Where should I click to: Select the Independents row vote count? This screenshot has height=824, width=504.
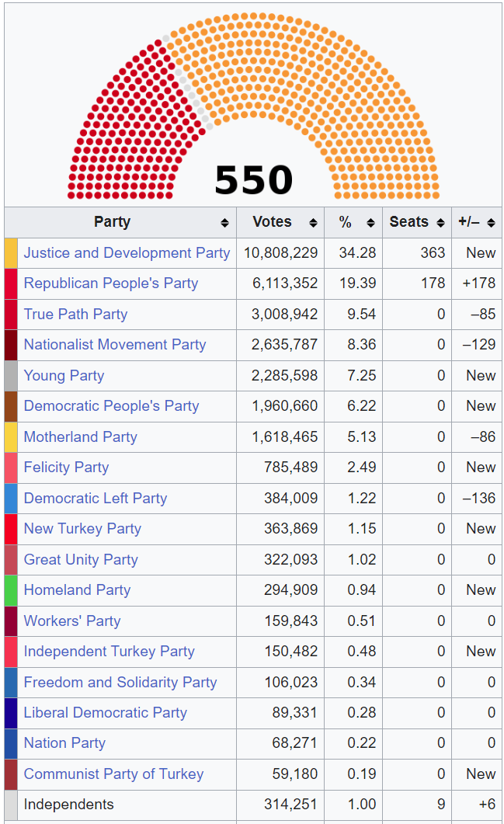pyautogui.click(x=284, y=805)
